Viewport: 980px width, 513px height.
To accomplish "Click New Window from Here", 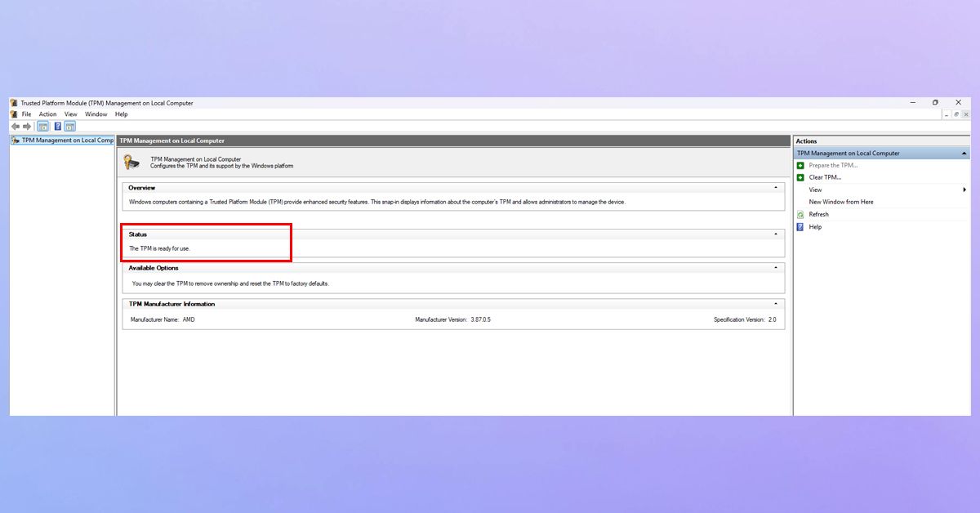I will pyautogui.click(x=841, y=202).
